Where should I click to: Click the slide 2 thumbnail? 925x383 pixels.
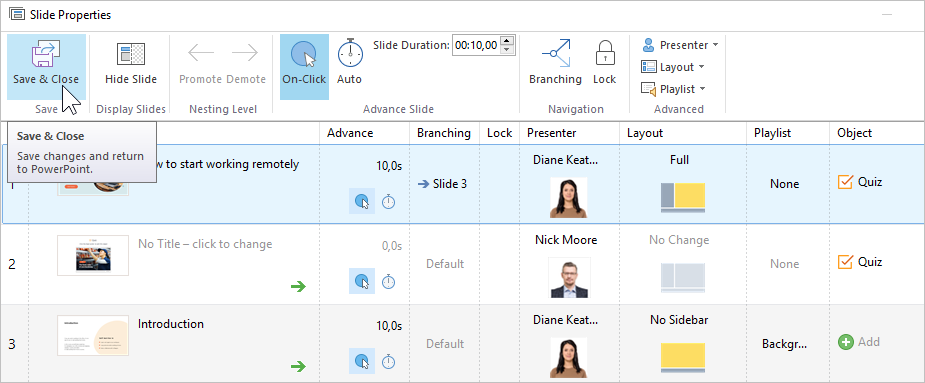(x=93, y=256)
